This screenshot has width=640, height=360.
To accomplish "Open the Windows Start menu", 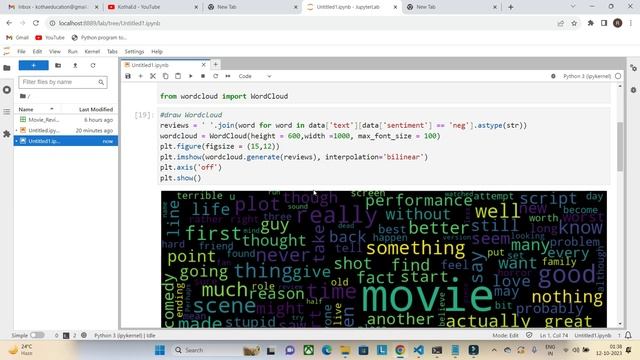I will pyautogui.click(x=160, y=350).
